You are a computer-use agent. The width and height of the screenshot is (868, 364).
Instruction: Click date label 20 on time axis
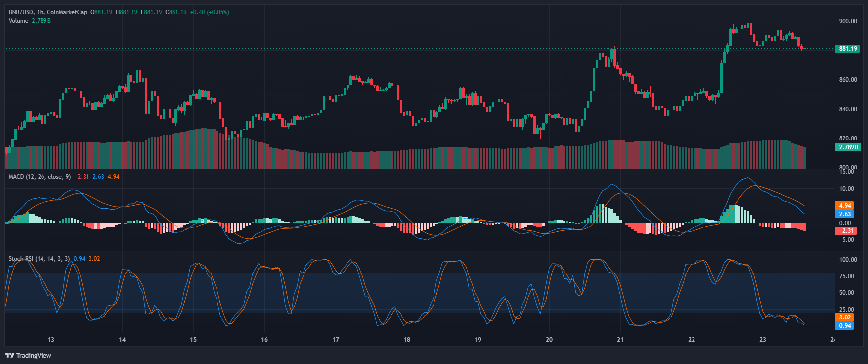(549, 340)
